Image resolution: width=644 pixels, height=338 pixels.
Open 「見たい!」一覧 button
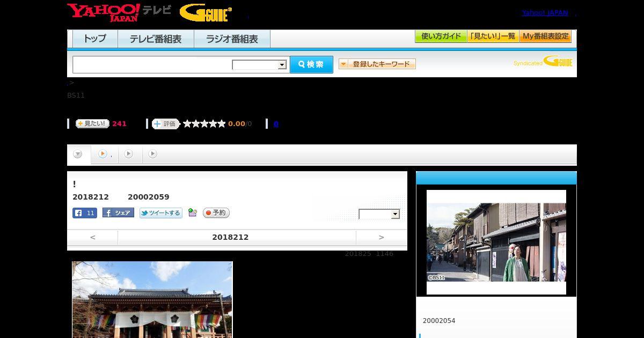(493, 36)
